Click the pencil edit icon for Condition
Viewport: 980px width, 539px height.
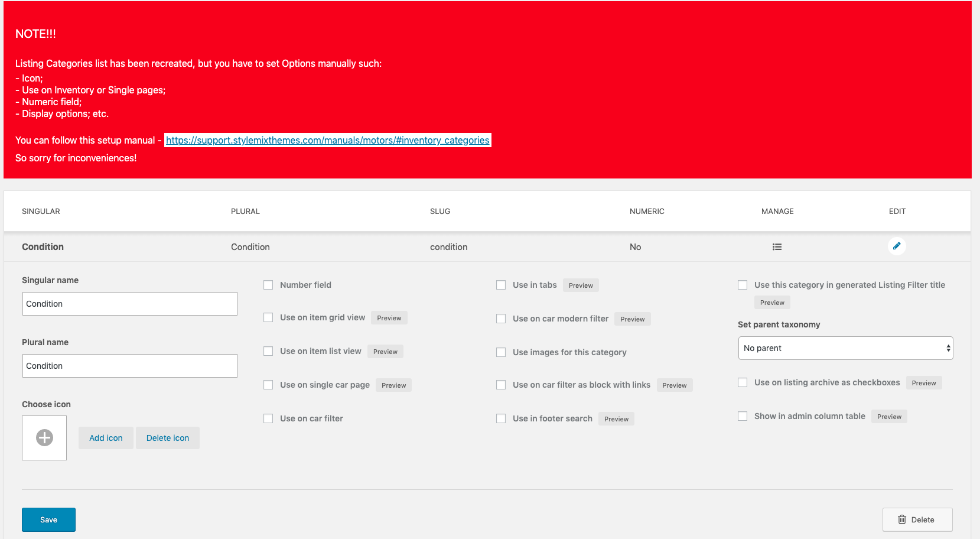click(x=897, y=246)
